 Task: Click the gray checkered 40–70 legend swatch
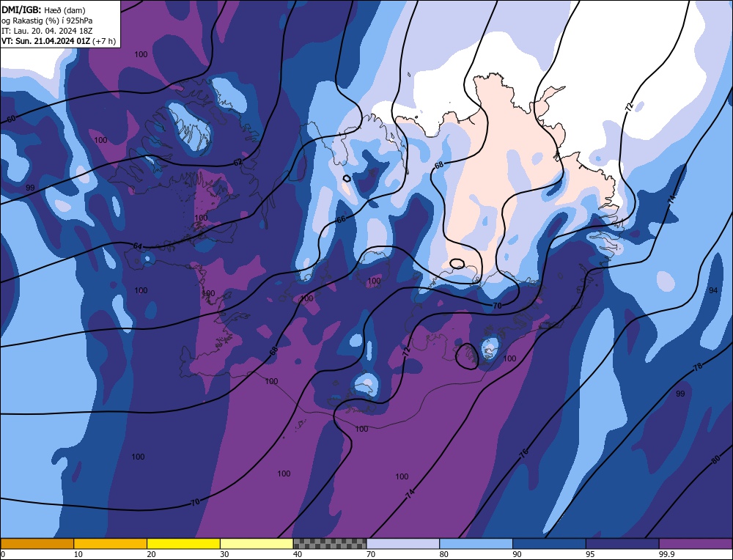[330, 543]
